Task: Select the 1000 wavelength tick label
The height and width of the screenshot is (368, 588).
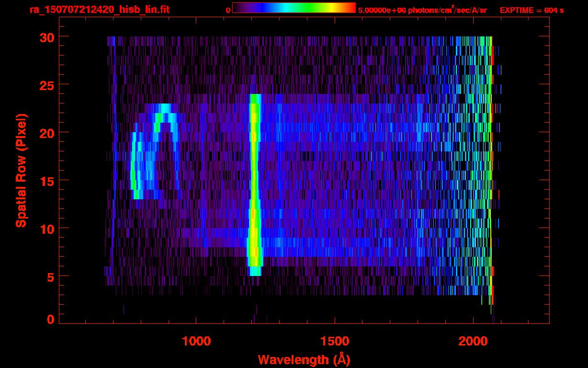Action: click(196, 341)
